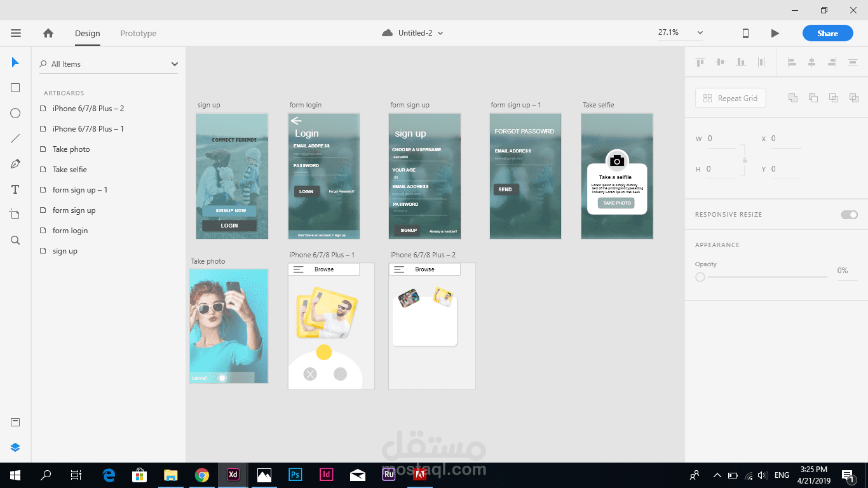Click the H height input field
The image size is (868, 488).
(721, 169)
